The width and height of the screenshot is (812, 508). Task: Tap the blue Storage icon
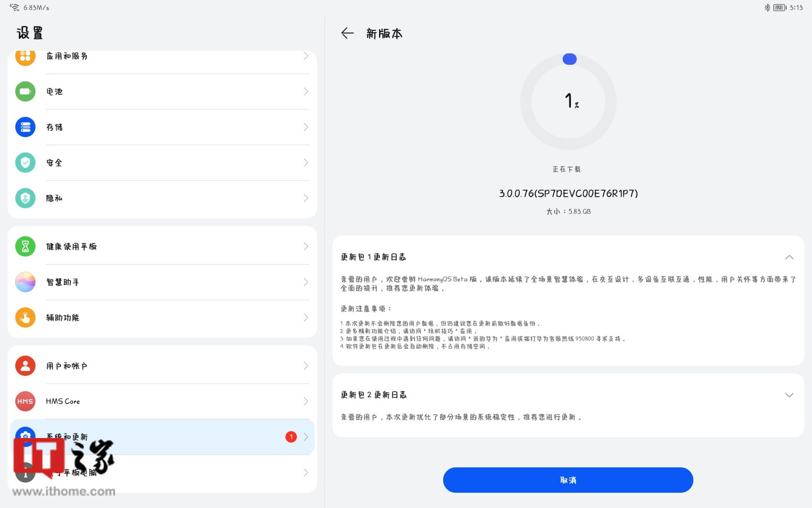click(x=25, y=127)
